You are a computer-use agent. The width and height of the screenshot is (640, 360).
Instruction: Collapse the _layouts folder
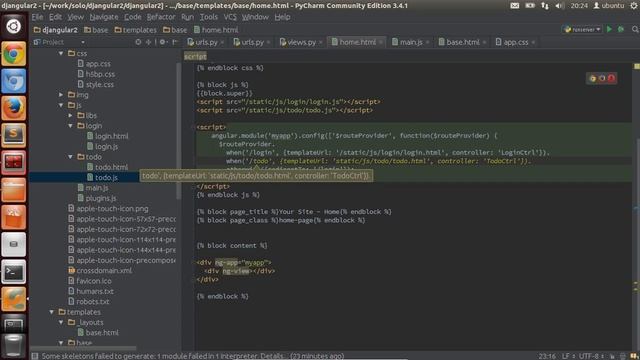click(61, 322)
